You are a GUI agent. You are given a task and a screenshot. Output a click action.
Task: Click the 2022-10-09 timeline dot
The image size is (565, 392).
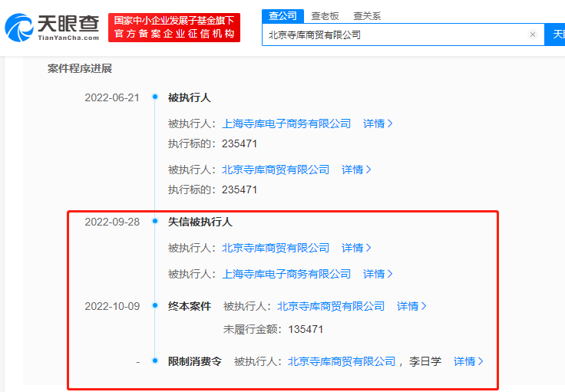point(155,305)
